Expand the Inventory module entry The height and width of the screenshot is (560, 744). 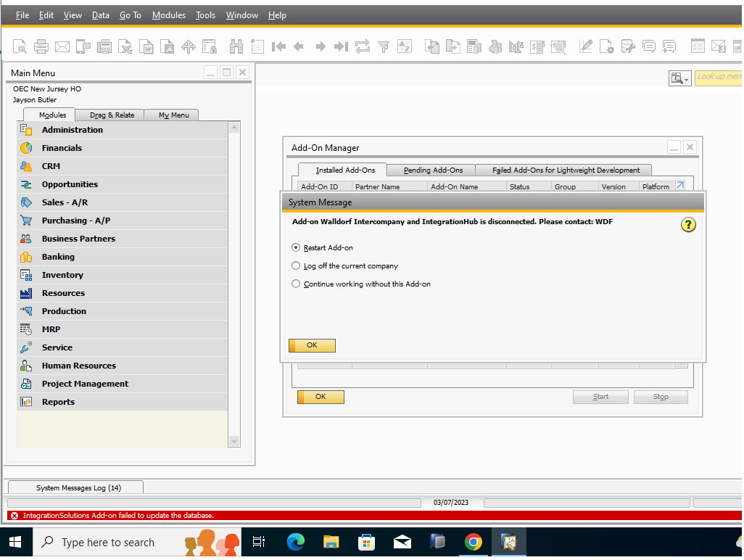coord(62,275)
